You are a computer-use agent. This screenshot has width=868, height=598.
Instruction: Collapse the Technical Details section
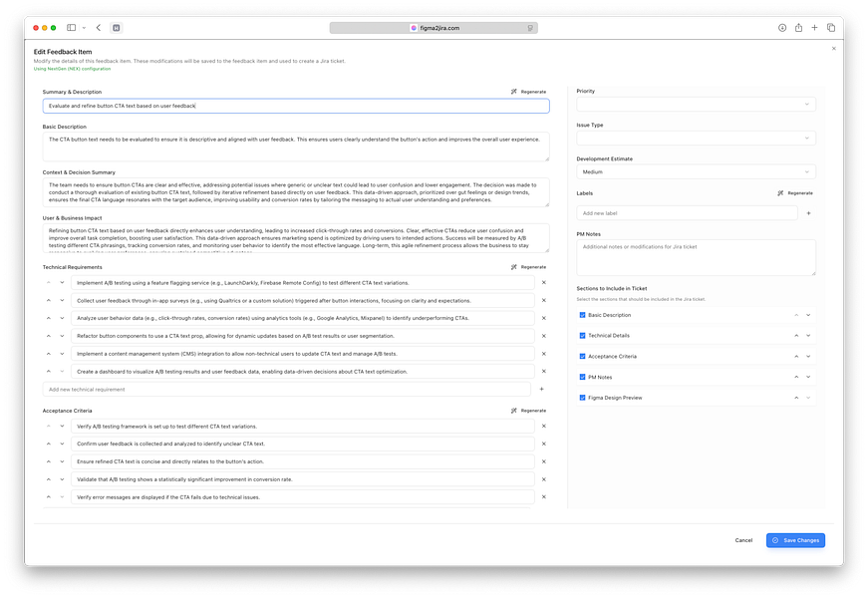pyautogui.click(x=795, y=335)
